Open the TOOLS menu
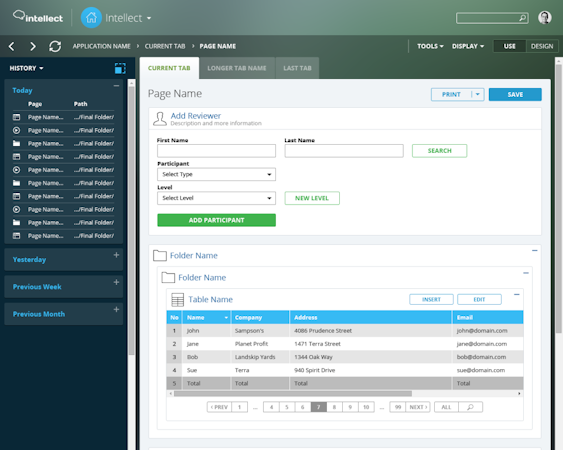 430,46
